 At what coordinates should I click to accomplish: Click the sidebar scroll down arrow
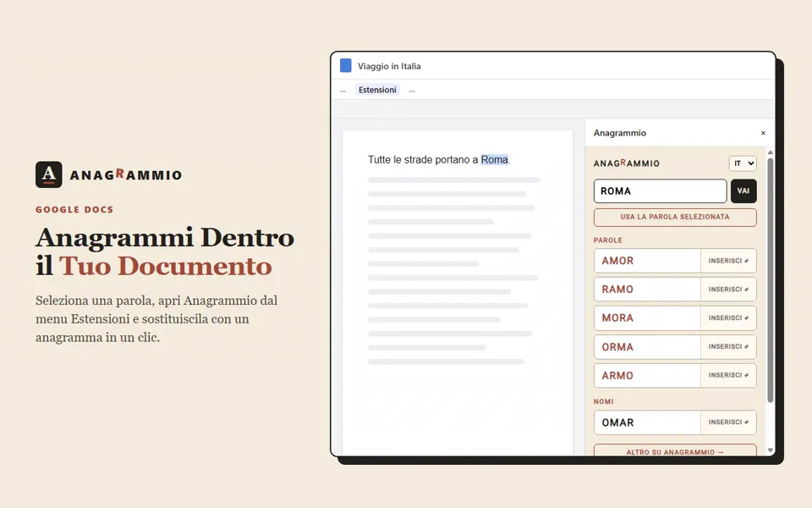pos(770,450)
